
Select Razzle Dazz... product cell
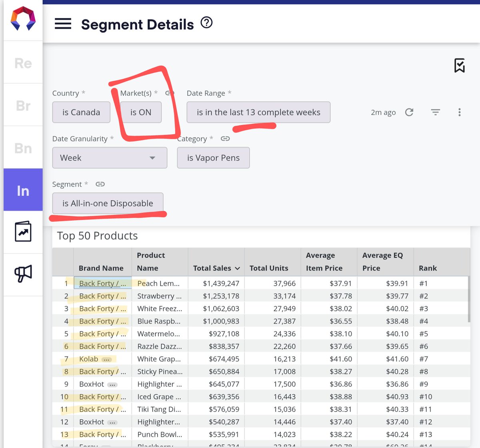(x=160, y=346)
